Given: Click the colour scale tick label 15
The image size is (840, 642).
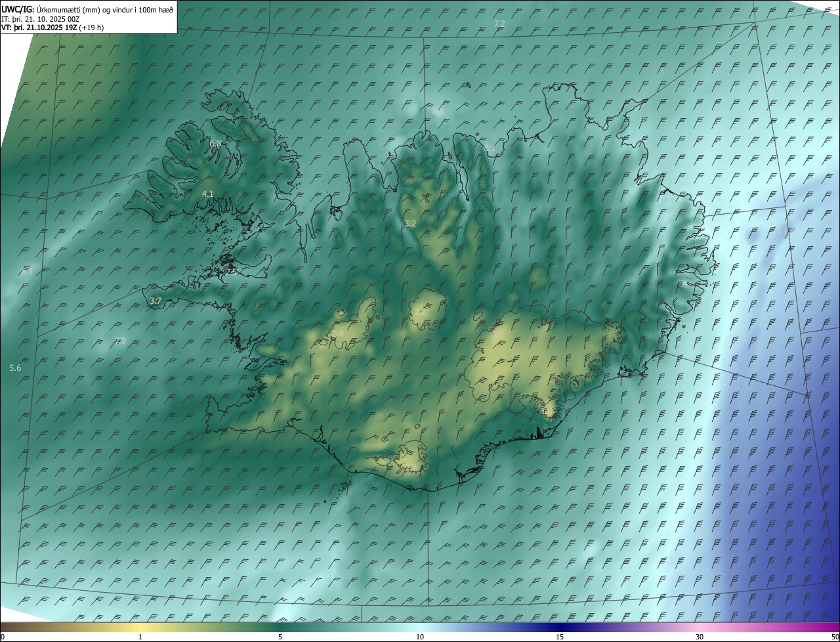Looking at the screenshot, I should point(560,637).
